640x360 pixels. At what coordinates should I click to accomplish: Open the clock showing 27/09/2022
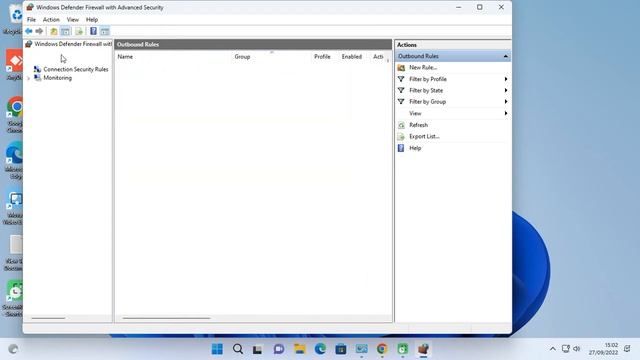603,349
